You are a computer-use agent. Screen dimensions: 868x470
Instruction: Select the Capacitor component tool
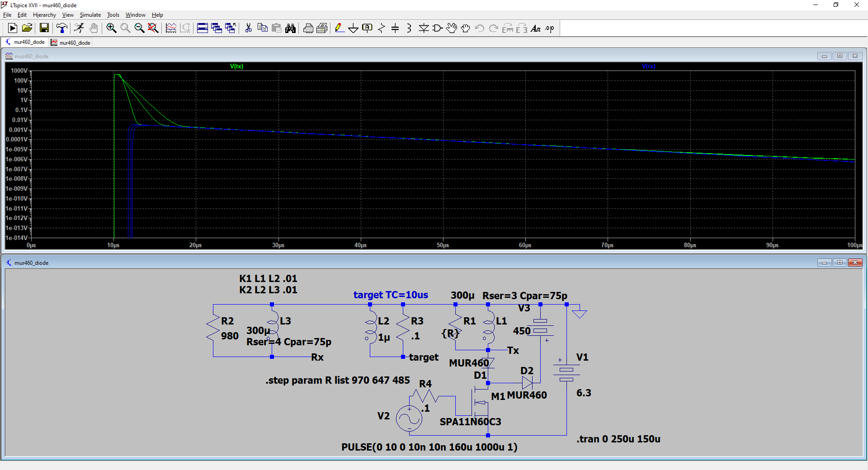[x=395, y=28]
